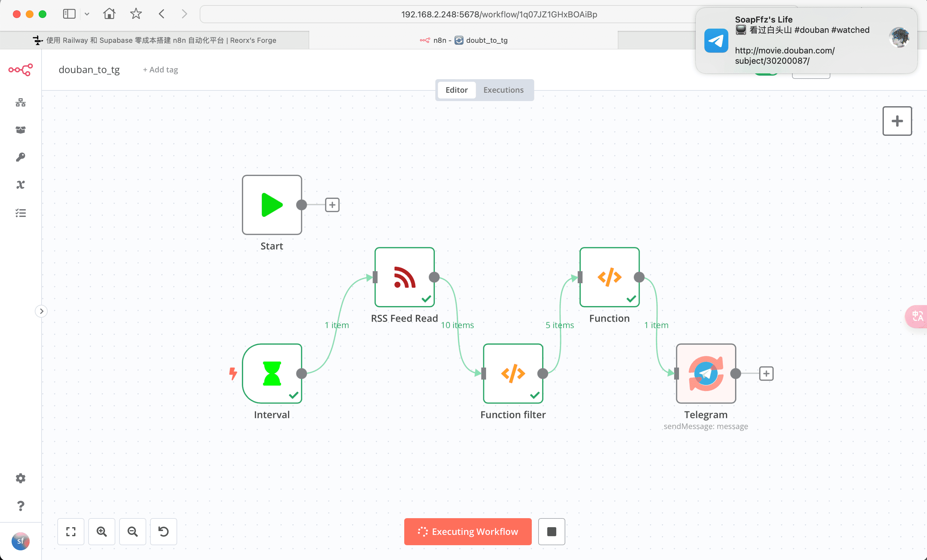This screenshot has height=560, width=927.
Task: Click the Telegram sendMessage subtitle
Action: (706, 426)
